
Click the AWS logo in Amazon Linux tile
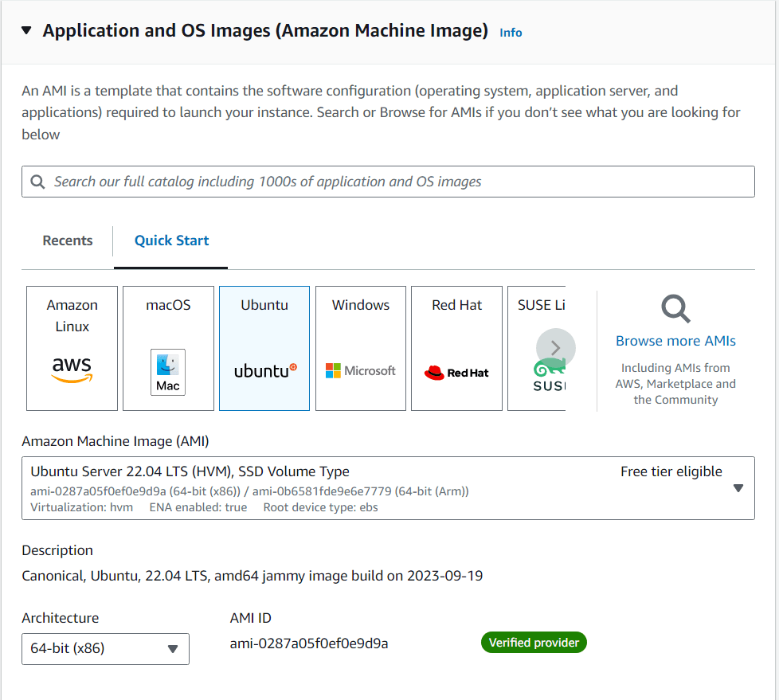click(x=72, y=369)
